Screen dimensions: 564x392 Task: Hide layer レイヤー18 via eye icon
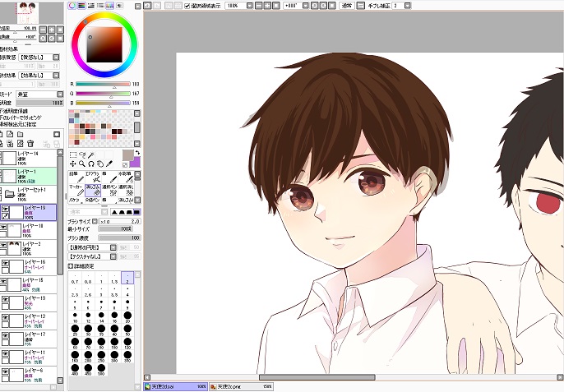[x=3, y=227]
